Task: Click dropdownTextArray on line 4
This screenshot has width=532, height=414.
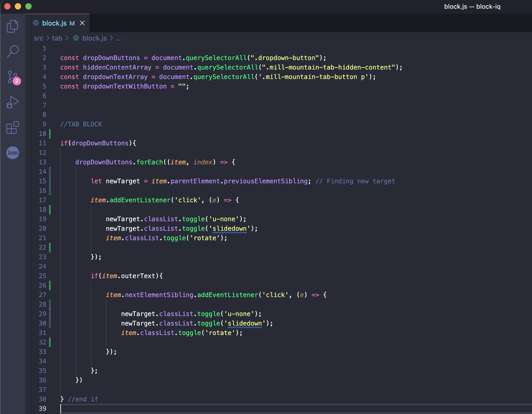Action: (115, 77)
